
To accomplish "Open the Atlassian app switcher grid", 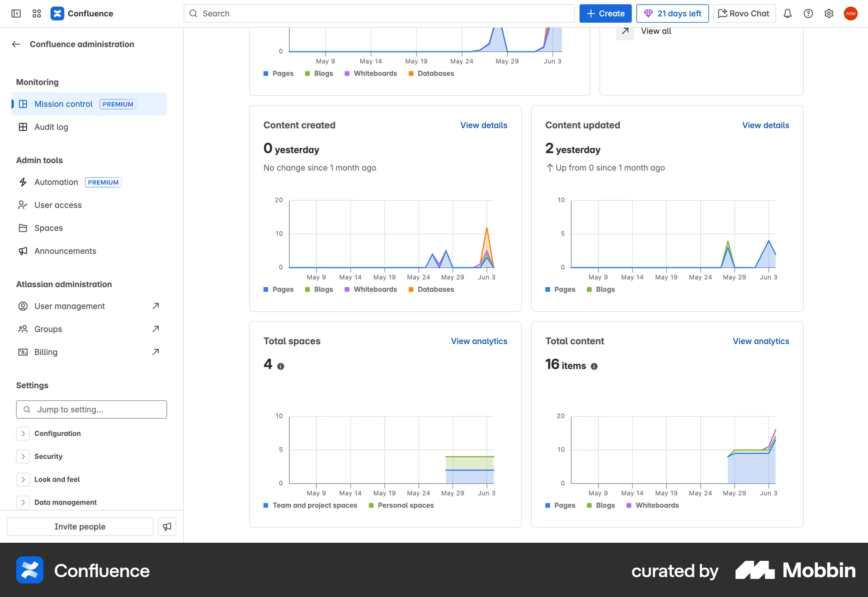I will click(37, 14).
